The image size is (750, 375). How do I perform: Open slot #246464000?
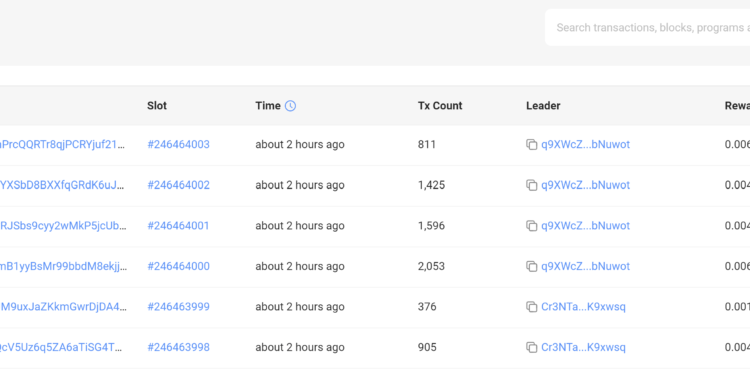tap(178, 266)
